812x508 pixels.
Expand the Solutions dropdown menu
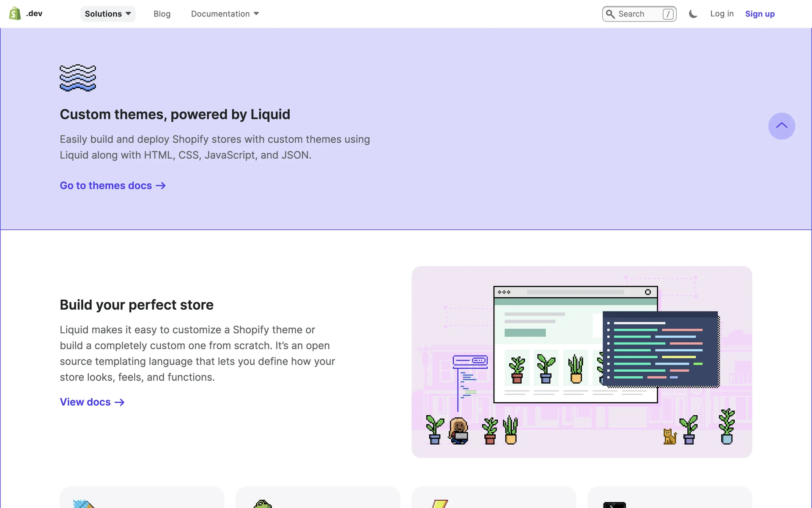tap(108, 14)
